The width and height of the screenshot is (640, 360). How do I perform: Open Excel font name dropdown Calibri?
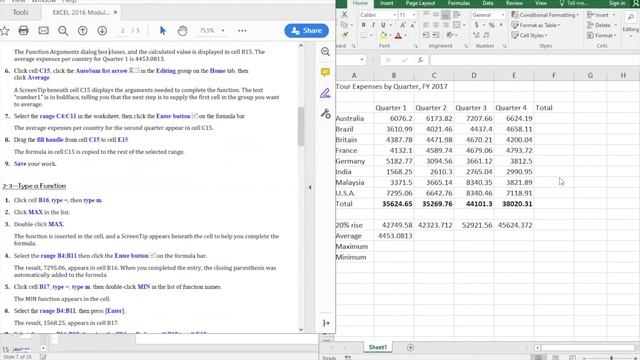(x=395, y=15)
